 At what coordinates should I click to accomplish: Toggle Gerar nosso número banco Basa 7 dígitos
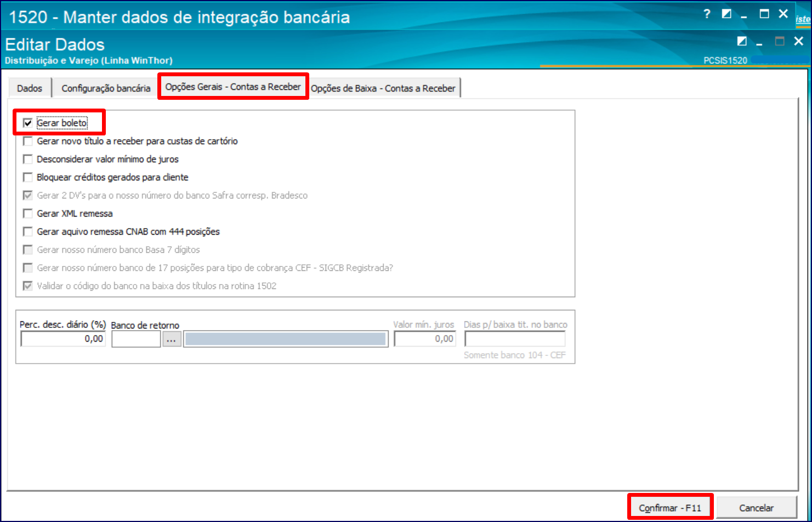(x=28, y=249)
